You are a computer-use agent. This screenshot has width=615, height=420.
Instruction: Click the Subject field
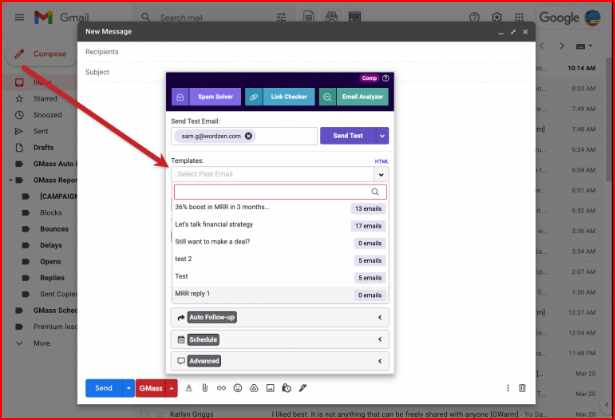click(306, 72)
